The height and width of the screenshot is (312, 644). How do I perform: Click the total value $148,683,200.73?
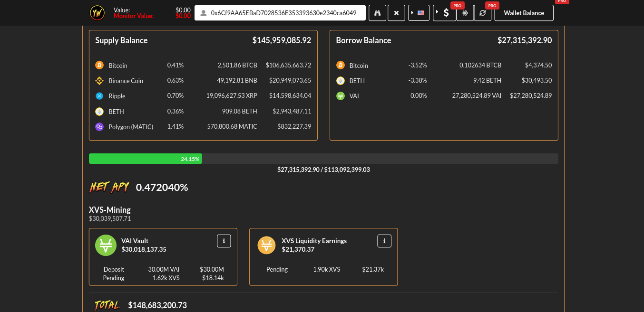(x=157, y=305)
